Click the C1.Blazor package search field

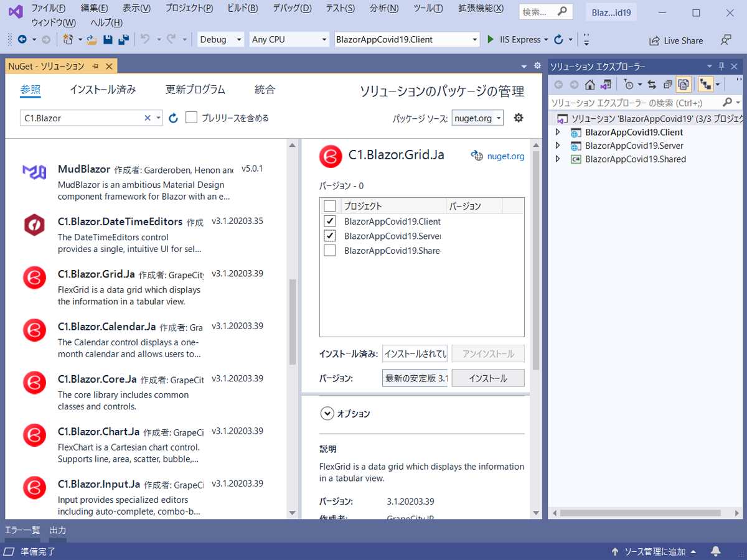83,118
